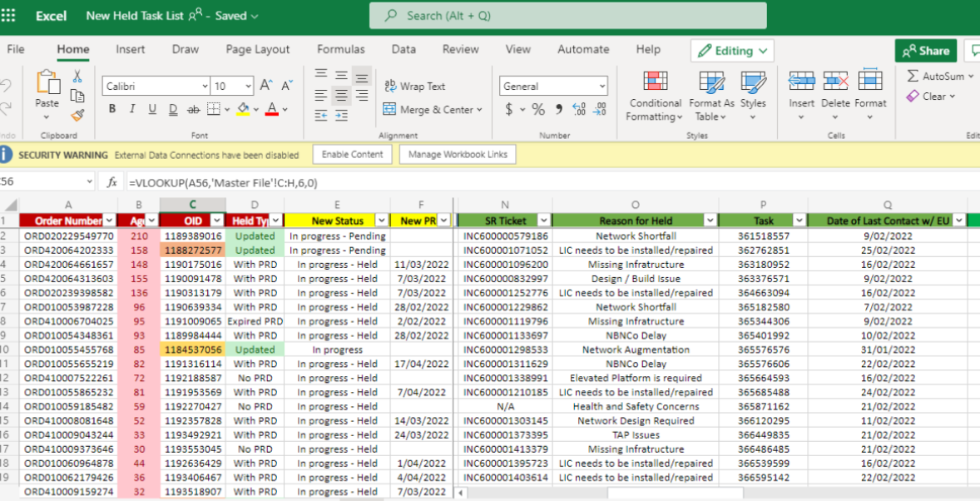
Task: Click the Increase Font Size icon
Action: [x=266, y=86]
